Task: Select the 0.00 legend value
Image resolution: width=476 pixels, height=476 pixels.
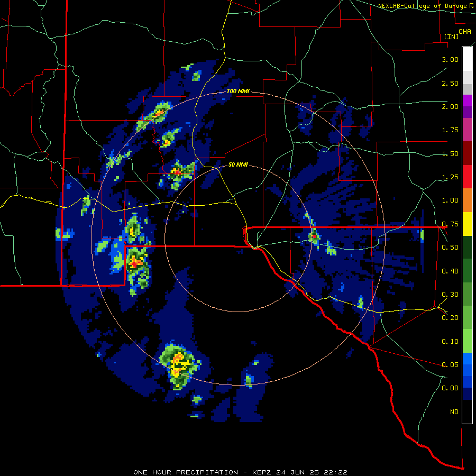Action: coord(450,388)
